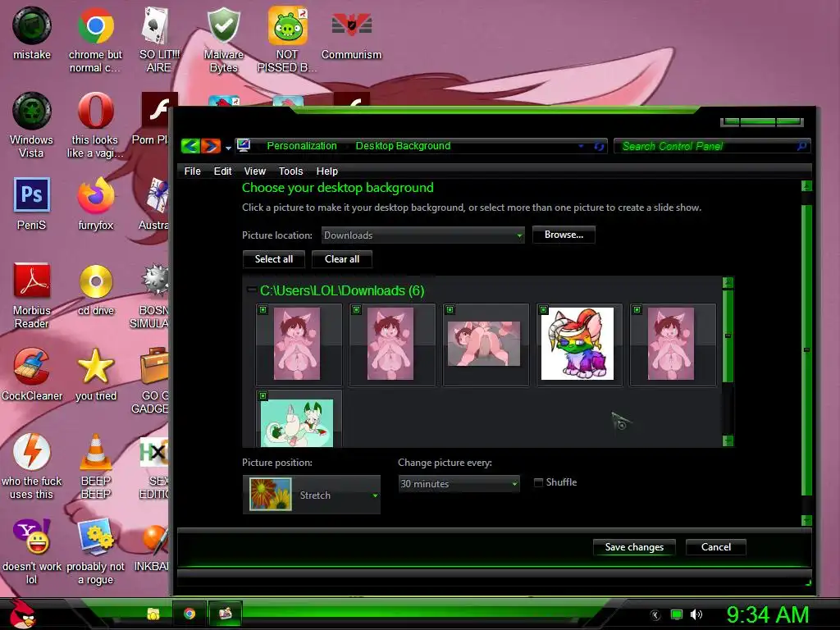
Task: Click the volume speaker tray icon
Action: (x=696, y=614)
